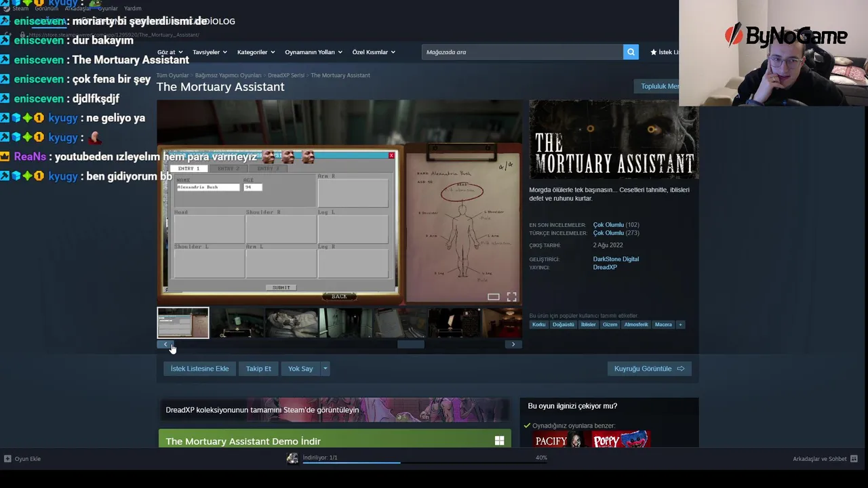Select the Macera tag
The image size is (868, 488).
coord(663,325)
